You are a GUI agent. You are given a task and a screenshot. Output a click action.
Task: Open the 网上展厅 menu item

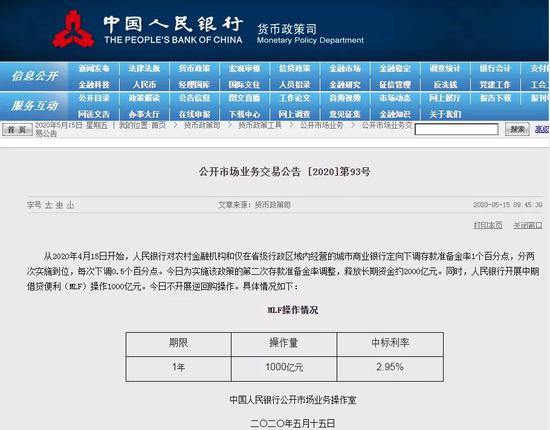pos(445,98)
